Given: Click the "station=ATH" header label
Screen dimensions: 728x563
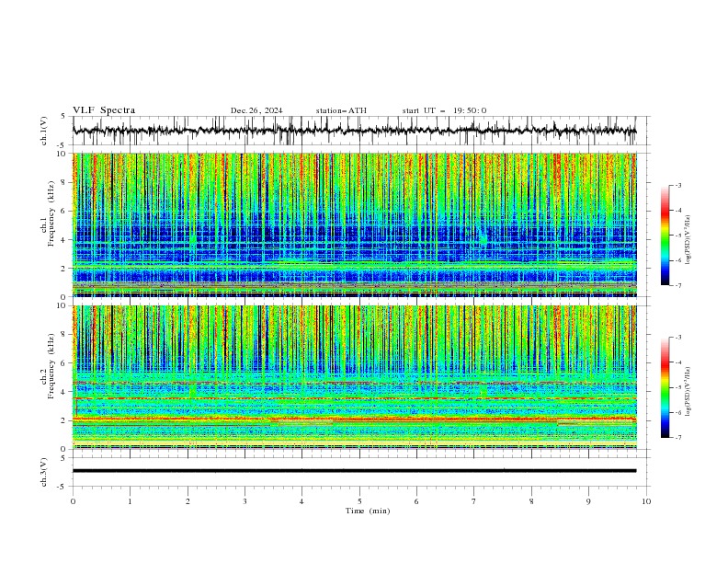Looking at the screenshot, I should coord(341,110).
